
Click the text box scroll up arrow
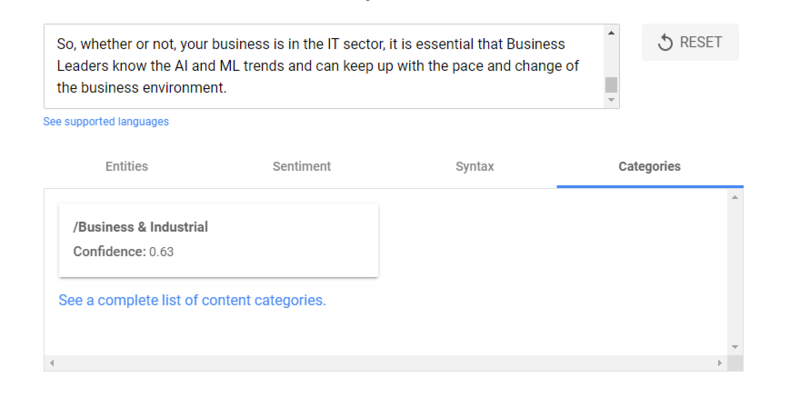pos(611,33)
